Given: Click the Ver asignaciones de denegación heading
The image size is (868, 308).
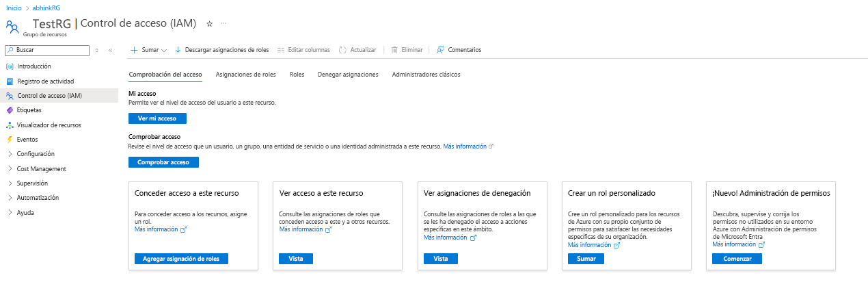Looking at the screenshot, I should [x=477, y=194].
